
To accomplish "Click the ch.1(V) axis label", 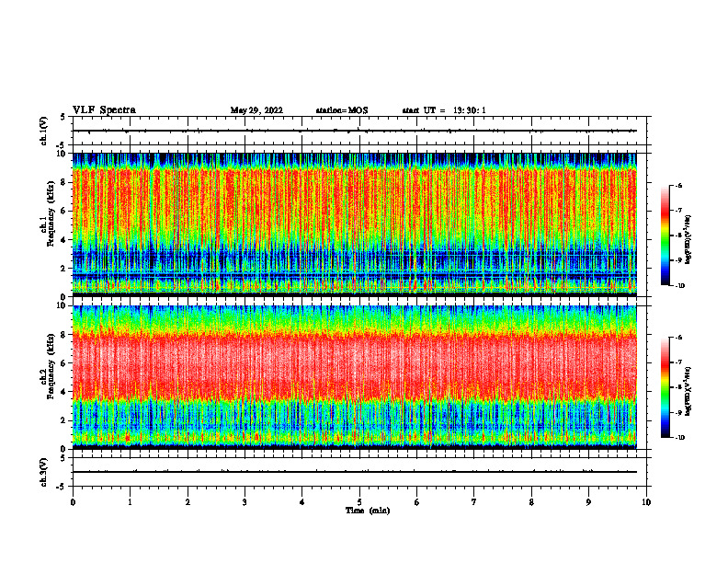I will tap(44, 131).
